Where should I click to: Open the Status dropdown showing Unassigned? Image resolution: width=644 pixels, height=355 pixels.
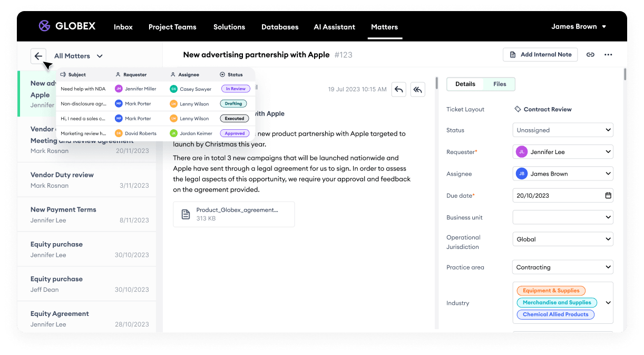pyautogui.click(x=562, y=130)
